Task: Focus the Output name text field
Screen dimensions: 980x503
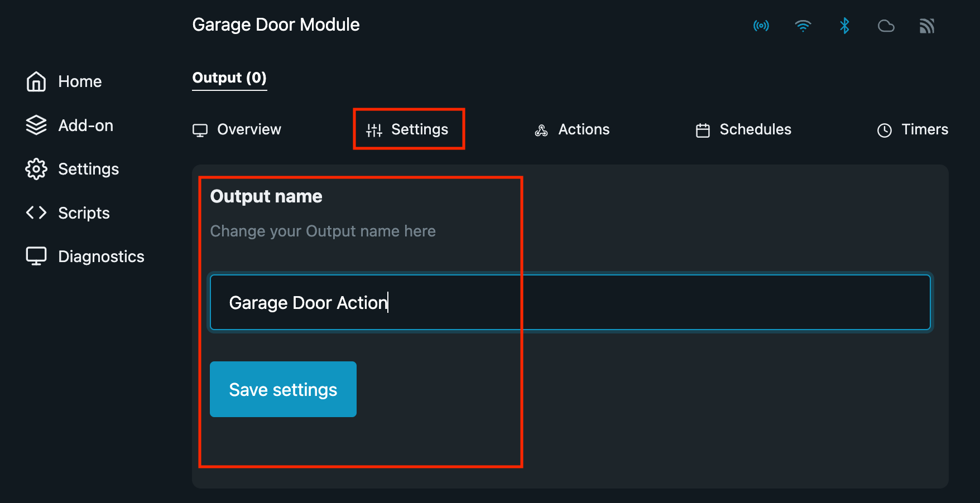Action: coord(570,302)
